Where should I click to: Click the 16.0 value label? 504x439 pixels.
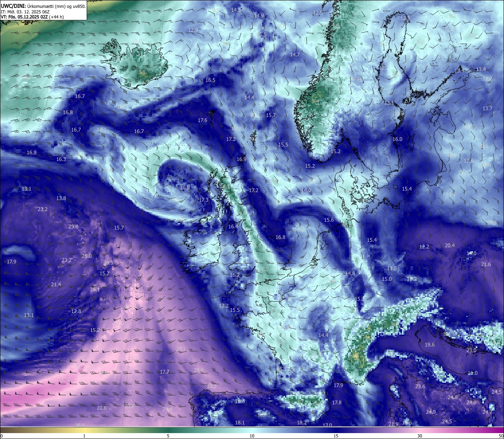click(x=397, y=139)
